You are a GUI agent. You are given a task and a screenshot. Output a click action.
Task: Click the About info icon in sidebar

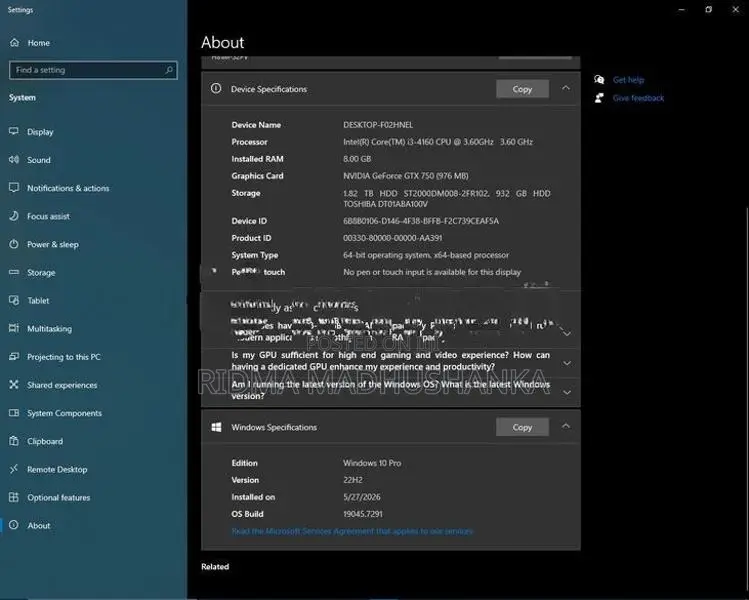tap(14, 525)
